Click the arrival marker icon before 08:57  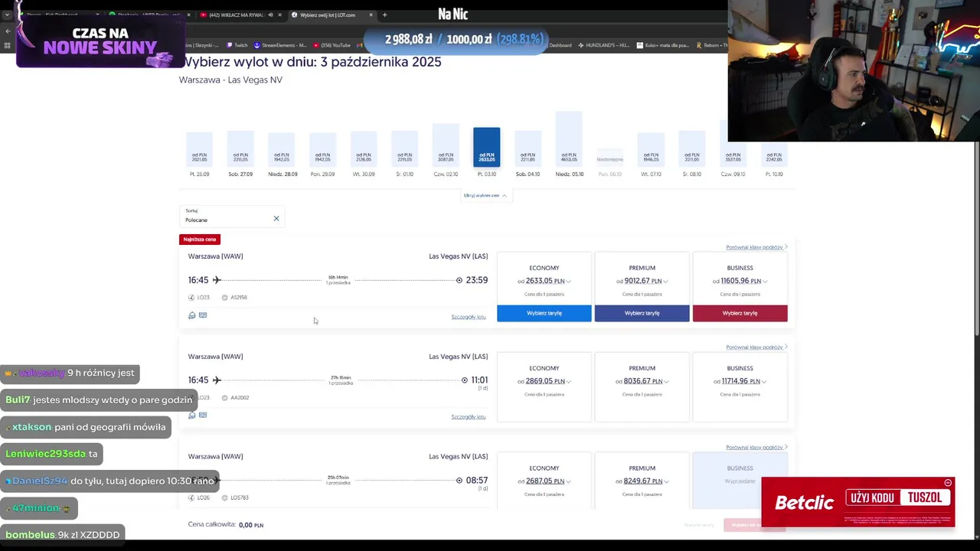[459, 481]
